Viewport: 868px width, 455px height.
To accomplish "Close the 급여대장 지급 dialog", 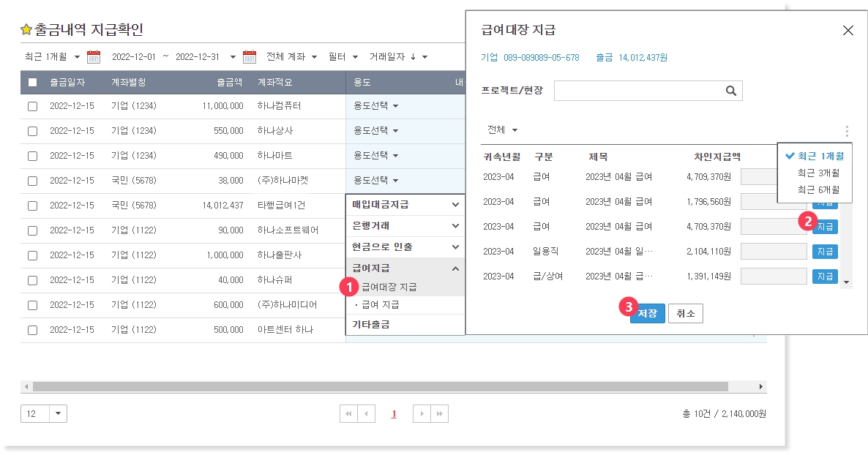I will point(848,30).
